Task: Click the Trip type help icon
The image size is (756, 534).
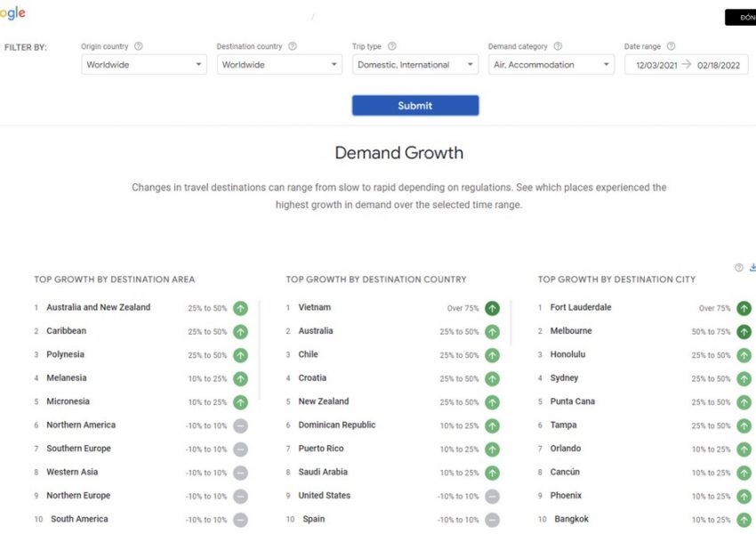Action: pos(392,46)
